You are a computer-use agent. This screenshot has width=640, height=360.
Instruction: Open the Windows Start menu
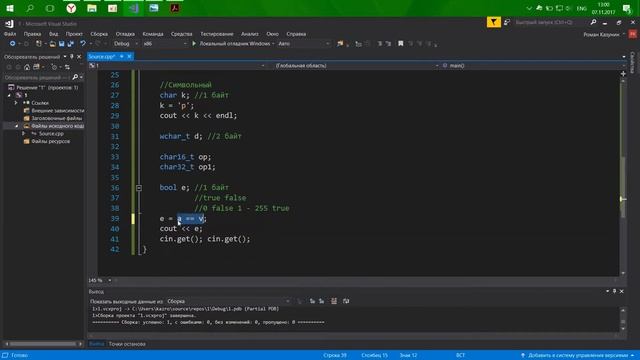(10, 8)
